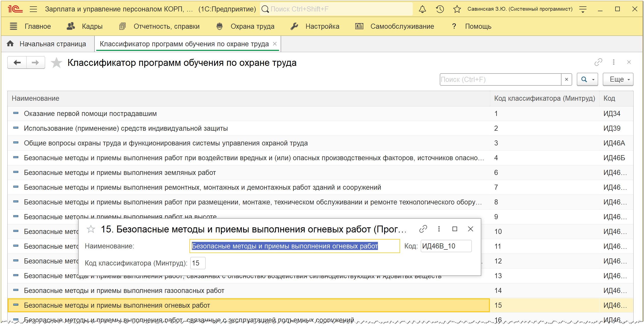644x326 pixels.
Task: Select row Оказание первой помощи пострадавшим
Action: pos(90,114)
